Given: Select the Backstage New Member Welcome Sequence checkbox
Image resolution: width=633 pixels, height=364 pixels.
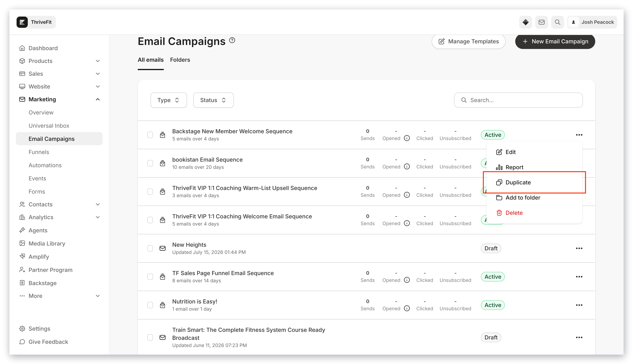Looking at the screenshot, I should [150, 135].
